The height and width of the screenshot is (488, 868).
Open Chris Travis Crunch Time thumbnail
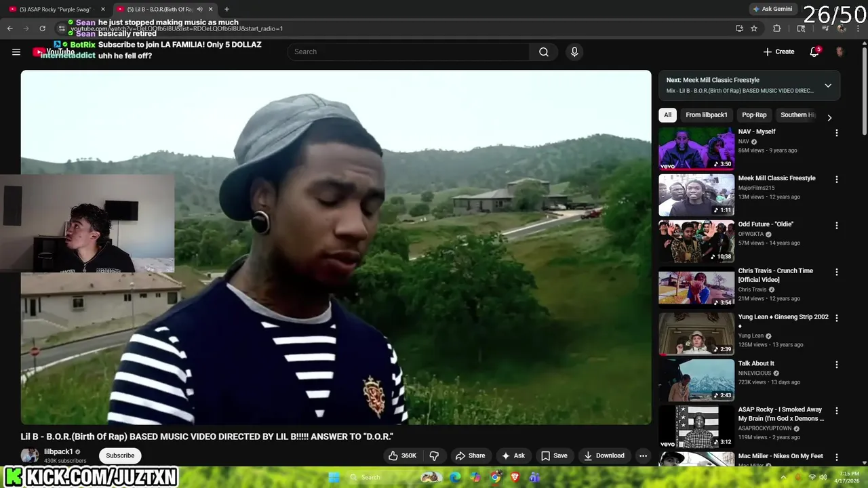[696, 287]
